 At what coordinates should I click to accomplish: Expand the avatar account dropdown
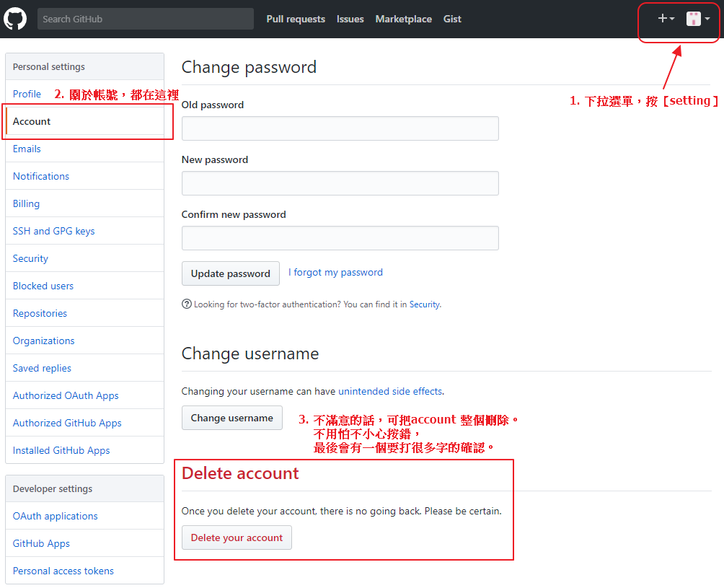coord(707,19)
